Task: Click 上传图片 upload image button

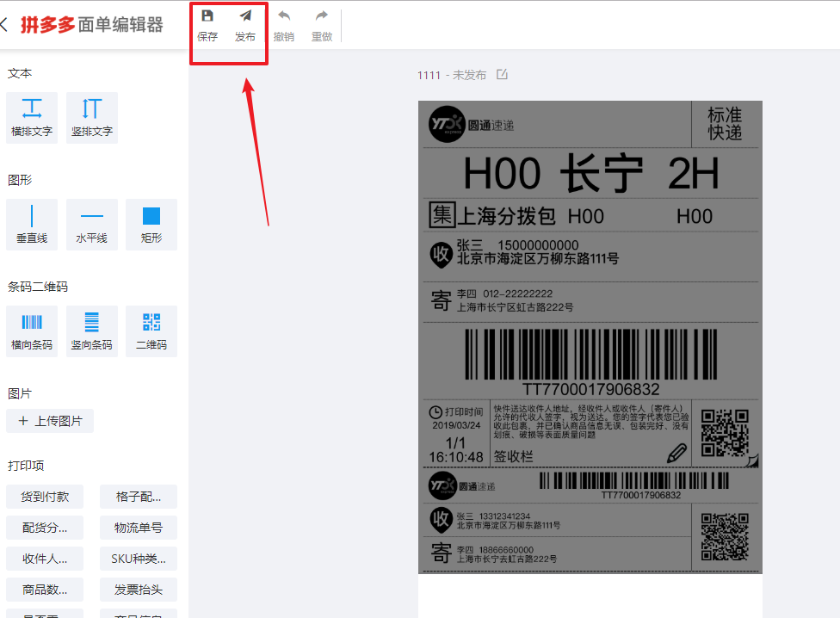Action: pos(50,421)
